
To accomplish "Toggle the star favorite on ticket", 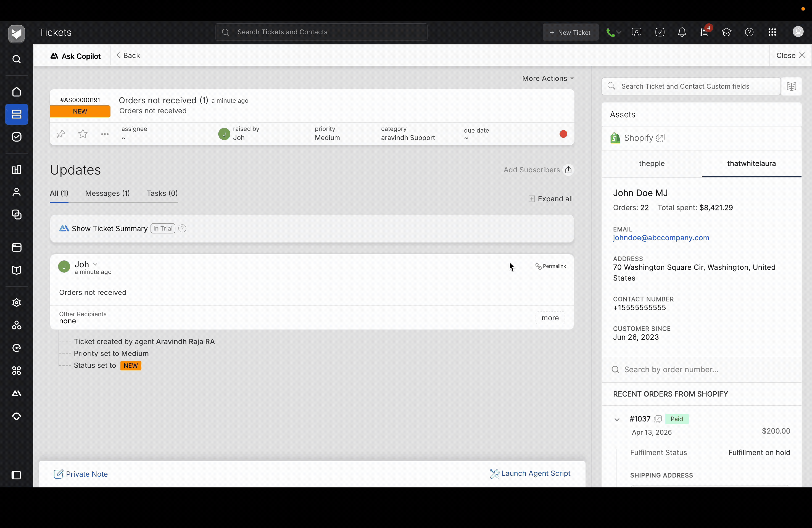I will point(83,134).
